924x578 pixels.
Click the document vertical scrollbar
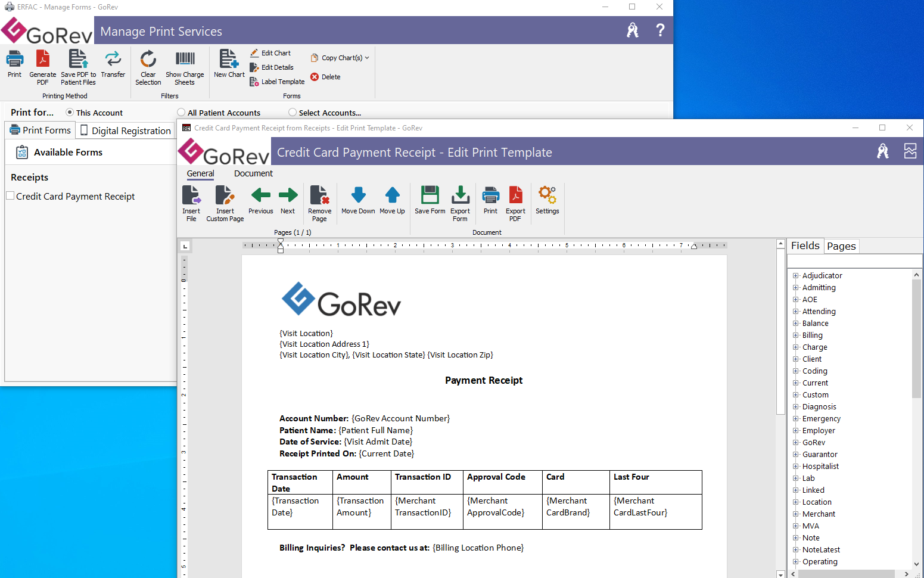780,331
